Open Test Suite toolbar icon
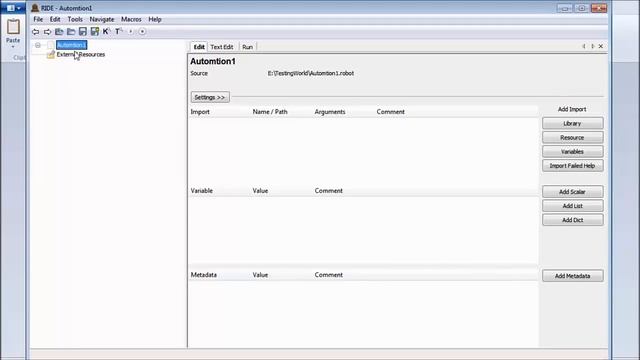 tap(59, 31)
